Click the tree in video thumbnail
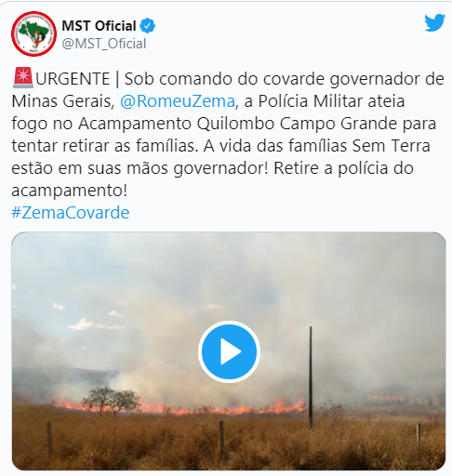Viewport: 452px width, 476px height. pyautogui.click(x=112, y=401)
